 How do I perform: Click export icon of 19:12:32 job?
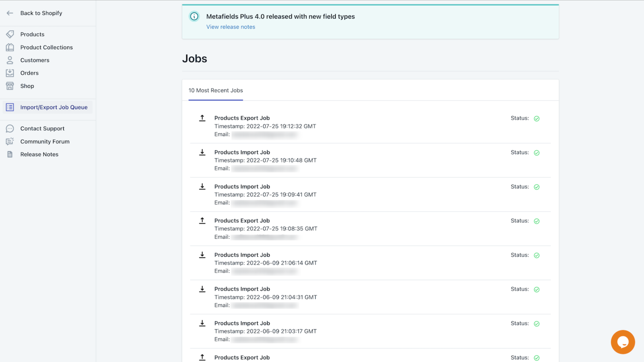pyautogui.click(x=202, y=118)
